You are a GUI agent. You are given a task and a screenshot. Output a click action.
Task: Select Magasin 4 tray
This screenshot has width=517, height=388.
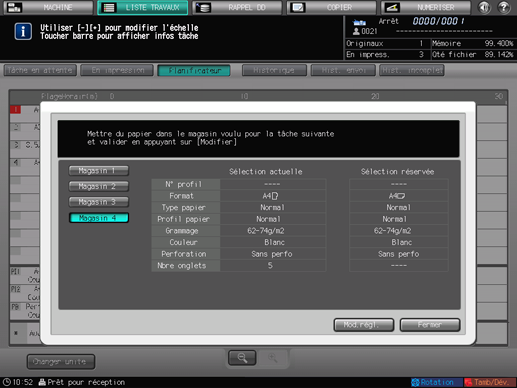tap(99, 218)
